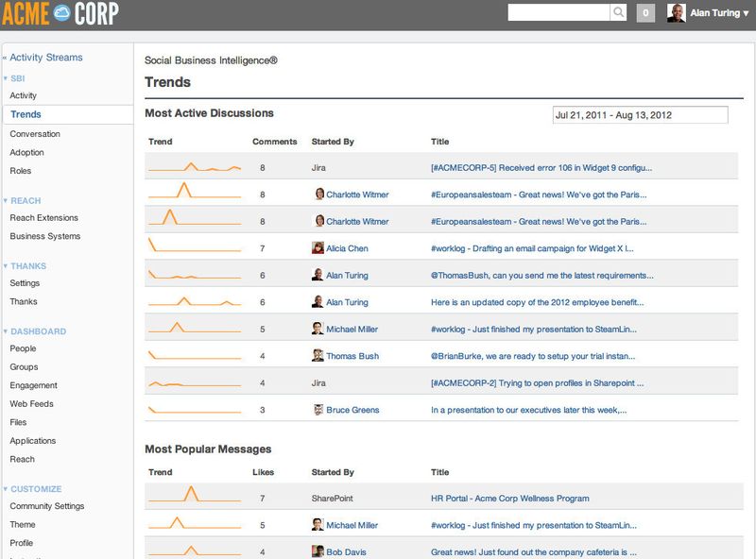Open Thanks Settings in the sidebar
756x559 pixels.
pyautogui.click(x=25, y=283)
